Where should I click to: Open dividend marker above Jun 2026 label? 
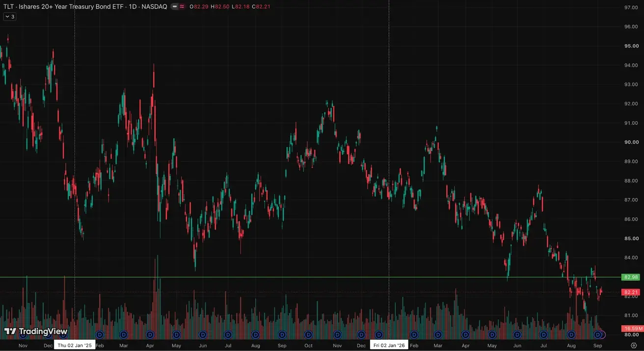pyautogui.click(x=517, y=334)
